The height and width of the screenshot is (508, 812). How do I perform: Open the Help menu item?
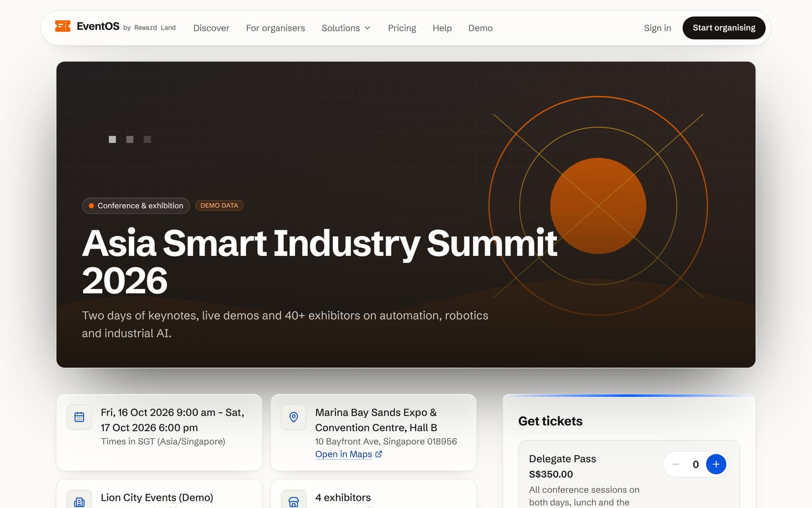click(x=442, y=28)
